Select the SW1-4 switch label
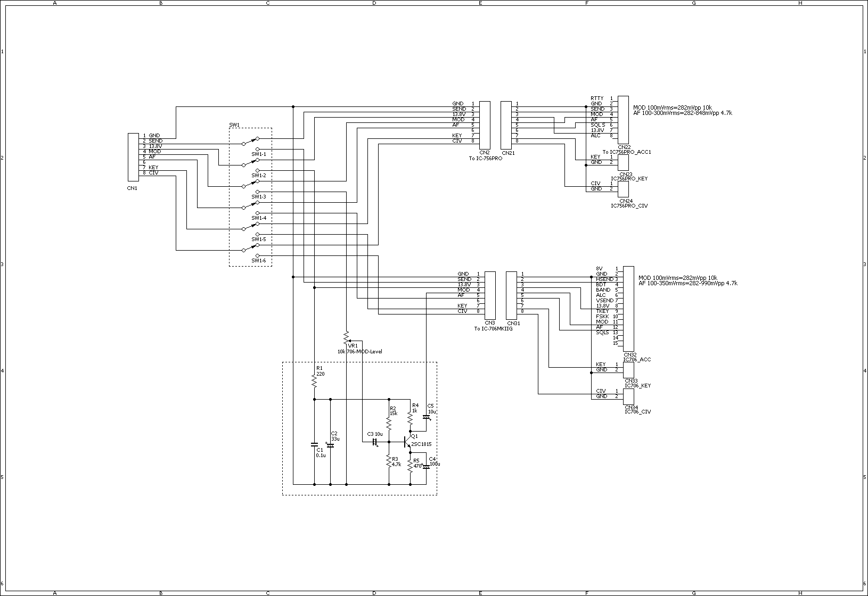 [x=259, y=218]
